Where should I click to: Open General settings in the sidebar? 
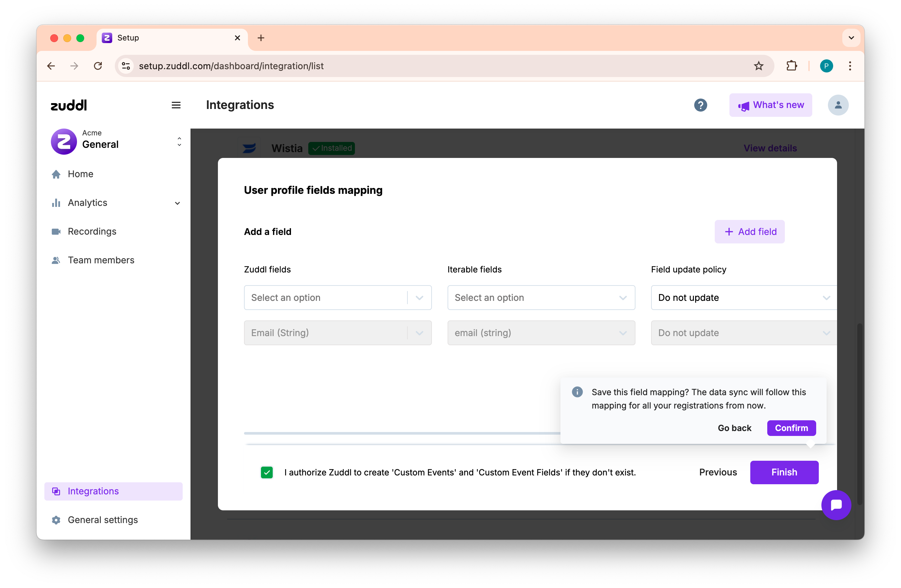(x=102, y=520)
